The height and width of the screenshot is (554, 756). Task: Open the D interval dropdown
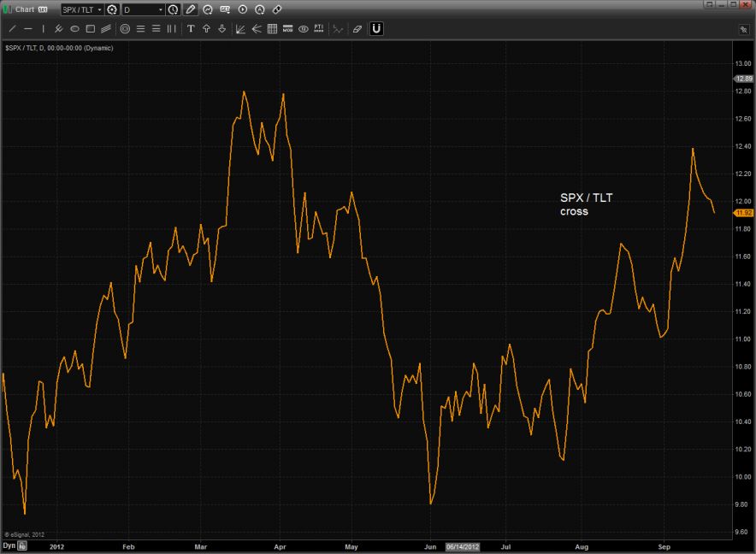(x=160, y=9)
